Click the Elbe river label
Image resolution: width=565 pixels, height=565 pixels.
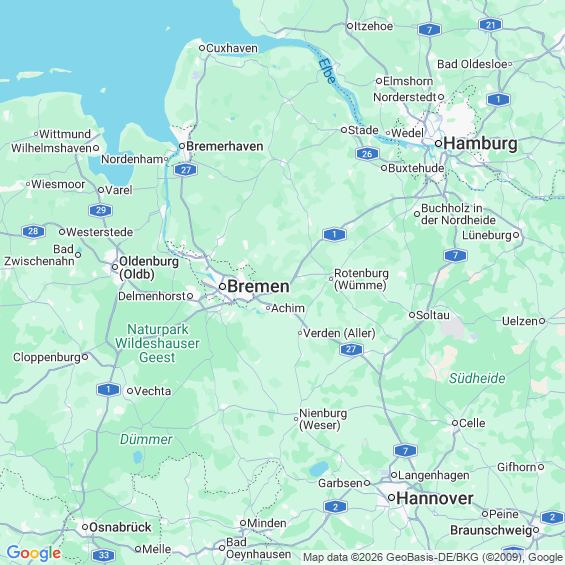click(327, 71)
